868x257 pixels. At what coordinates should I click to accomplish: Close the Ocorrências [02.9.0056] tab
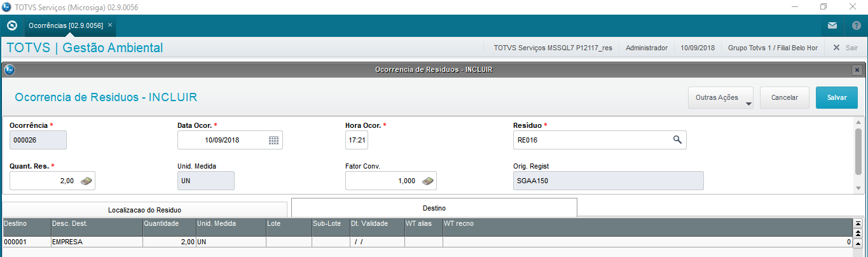pyautogui.click(x=110, y=25)
